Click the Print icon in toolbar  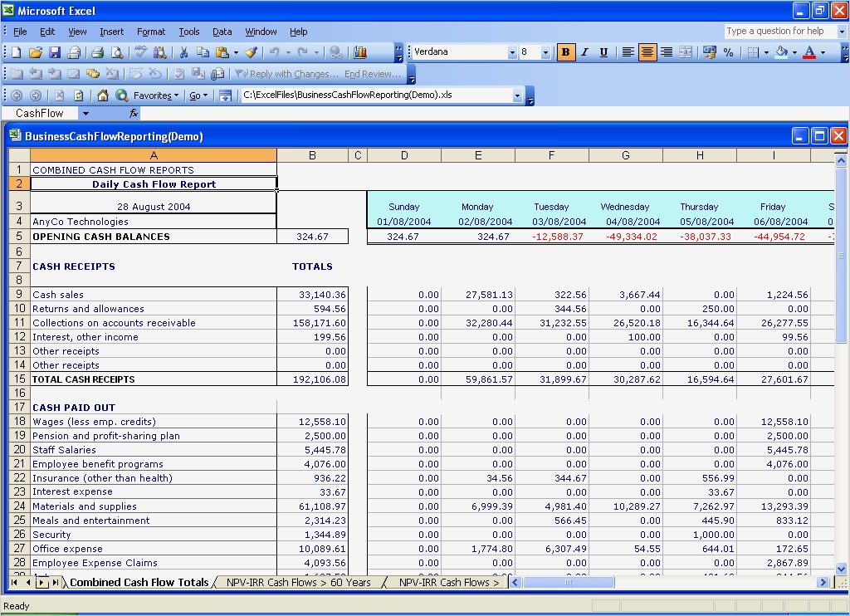(x=98, y=52)
